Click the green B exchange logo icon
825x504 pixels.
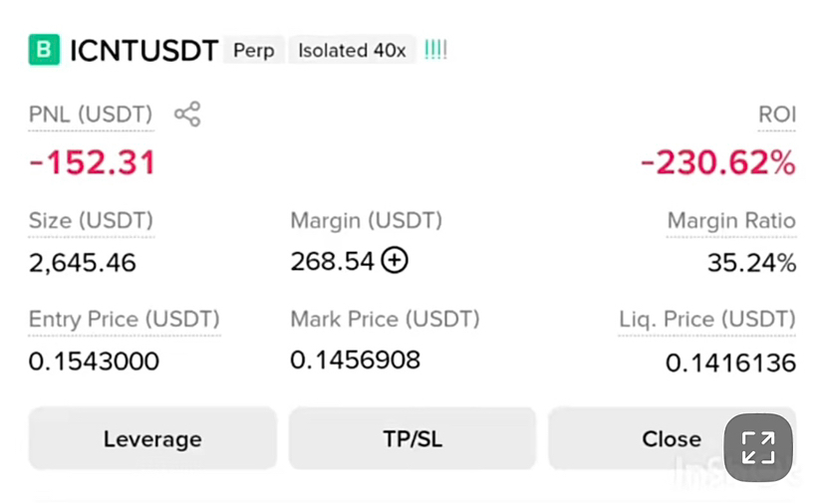point(44,50)
